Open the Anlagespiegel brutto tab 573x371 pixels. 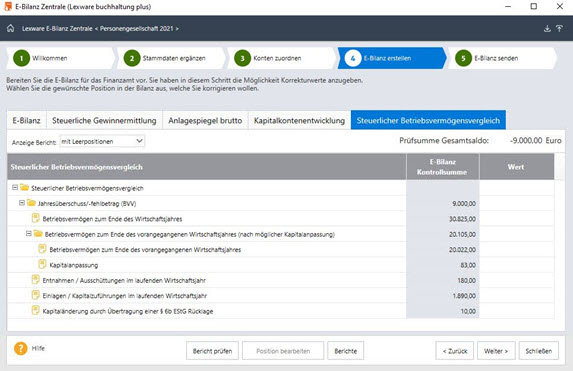coord(205,121)
